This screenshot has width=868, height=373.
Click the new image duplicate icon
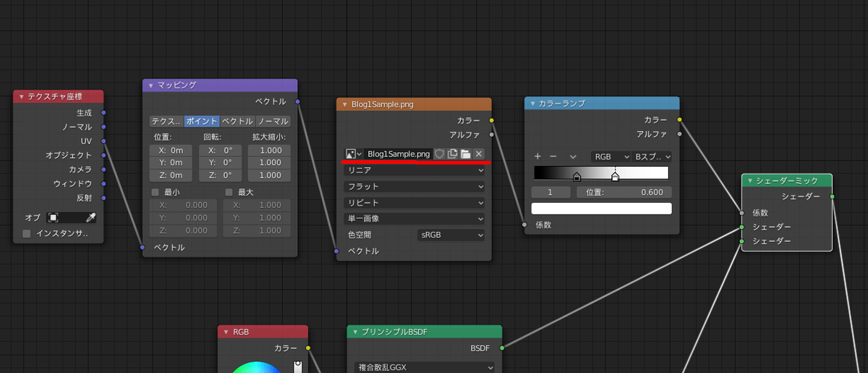coord(452,154)
